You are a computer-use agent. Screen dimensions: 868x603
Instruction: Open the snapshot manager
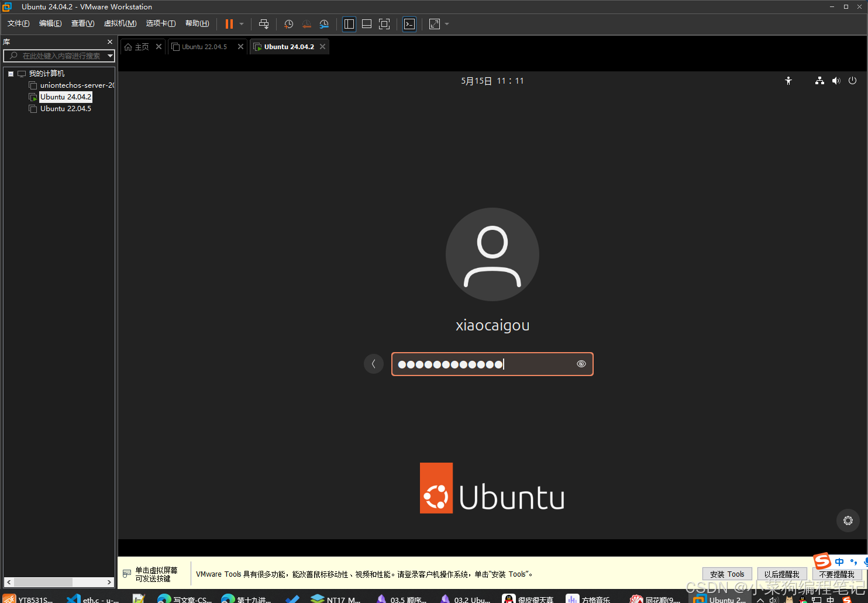[324, 24]
